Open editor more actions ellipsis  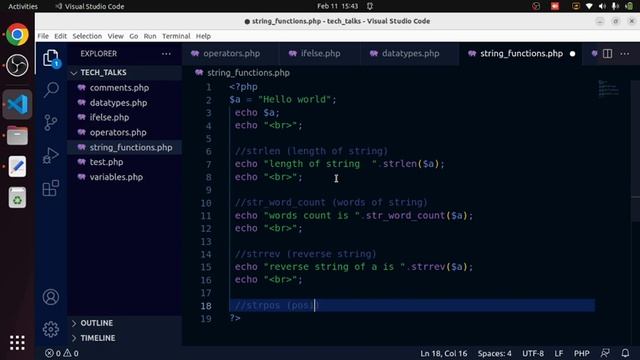(624, 53)
